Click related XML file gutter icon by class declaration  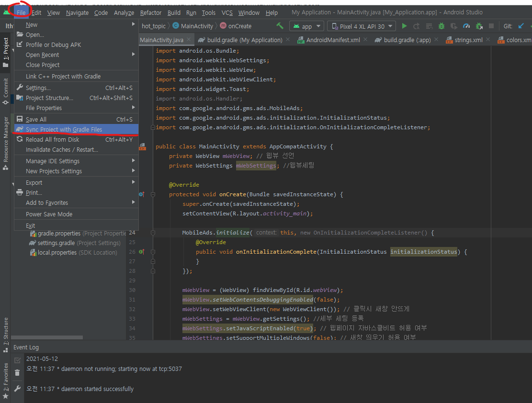[143, 146]
